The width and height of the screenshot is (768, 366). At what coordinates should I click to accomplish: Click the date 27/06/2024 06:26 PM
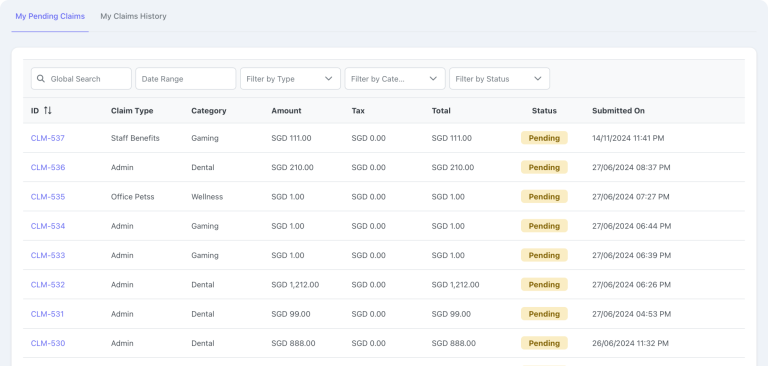click(x=632, y=285)
